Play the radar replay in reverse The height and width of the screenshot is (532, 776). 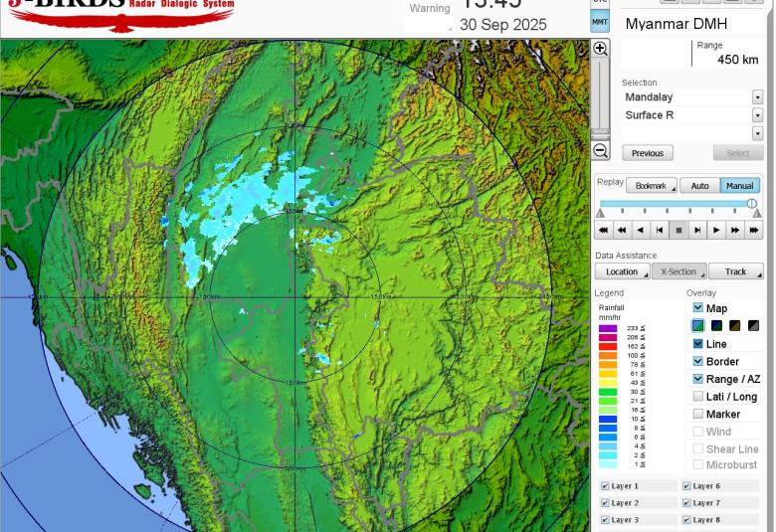coord(640,230)
